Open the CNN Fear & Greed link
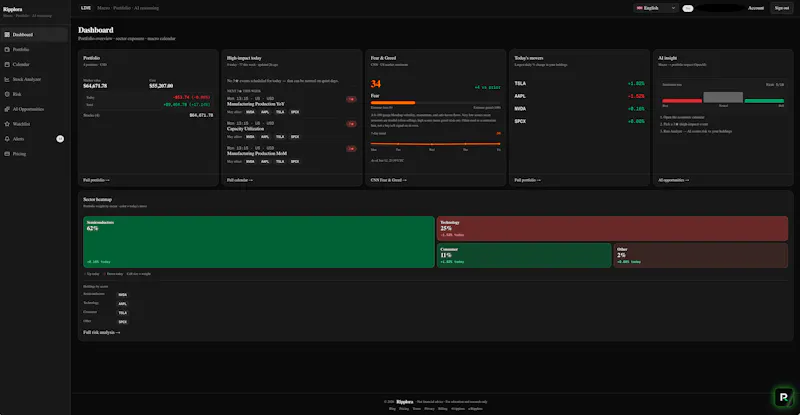Screen dimensions: 800x415 389,180
